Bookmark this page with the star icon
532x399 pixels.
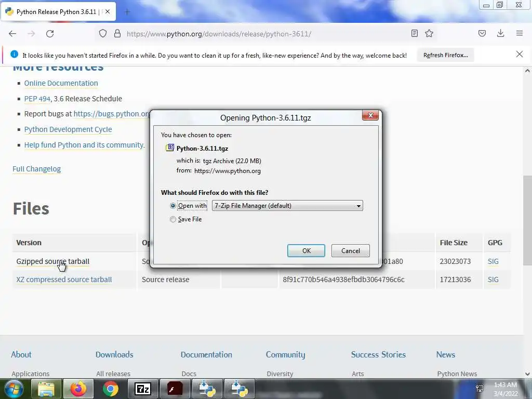(x=429, y=33)
